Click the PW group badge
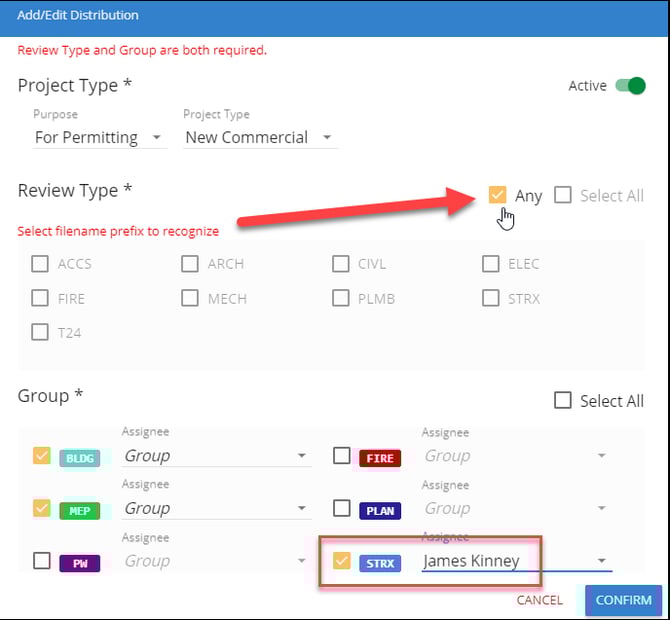 coord(80,563)
